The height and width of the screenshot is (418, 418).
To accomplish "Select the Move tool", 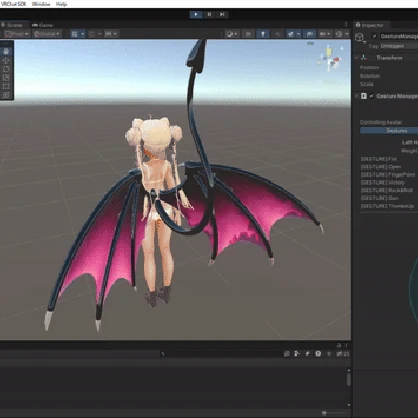I will (6, 60).
